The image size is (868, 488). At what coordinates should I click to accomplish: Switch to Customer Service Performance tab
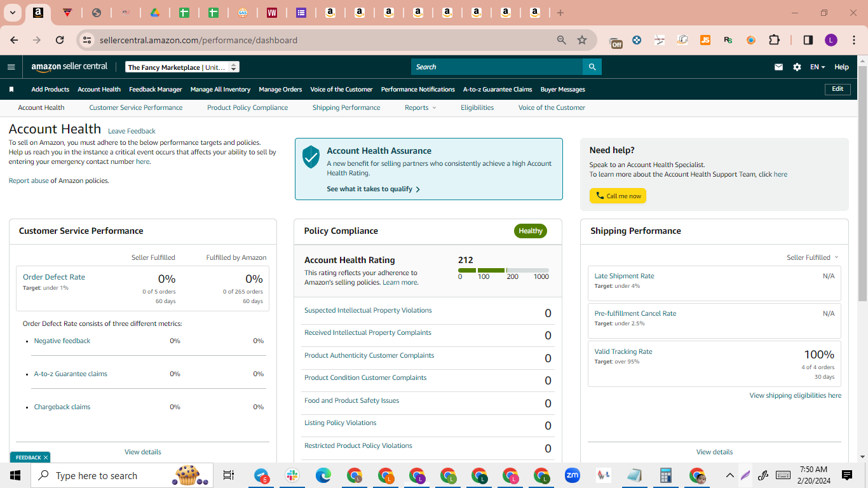point(136,108)
